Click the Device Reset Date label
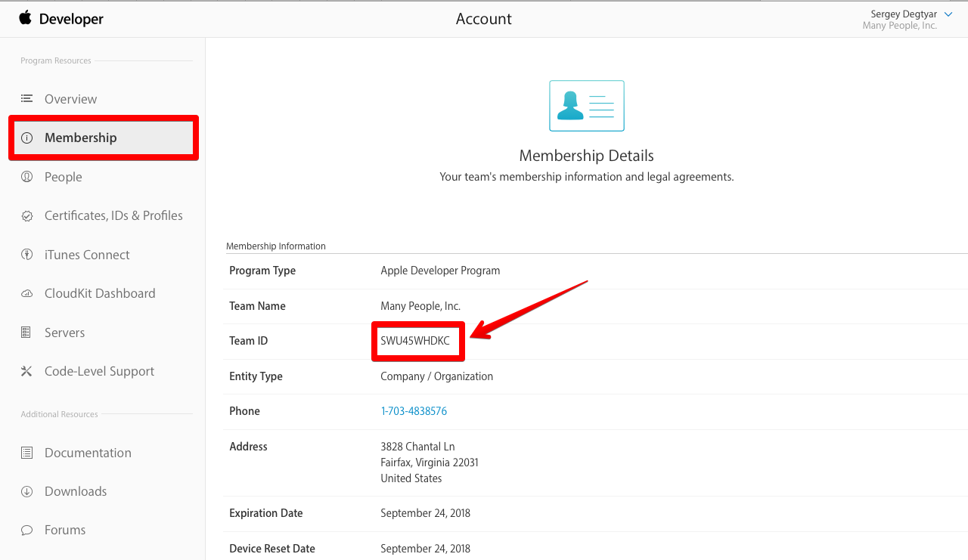Screen dimensions: 968x560 [272, 549]
